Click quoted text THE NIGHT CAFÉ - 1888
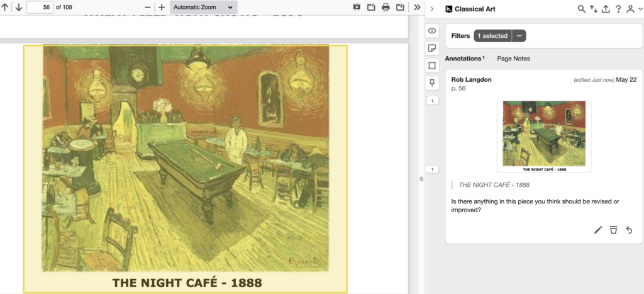This screenshot has height=294, width=644. coord(494,185)
